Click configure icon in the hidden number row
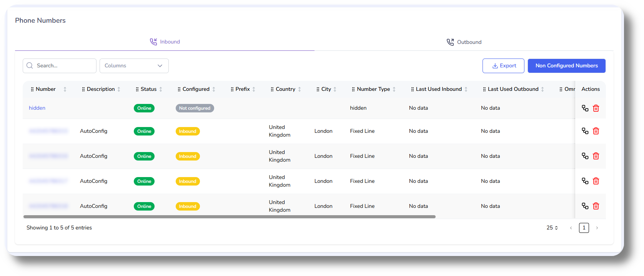Screen dimensions: 644x276 585,108
